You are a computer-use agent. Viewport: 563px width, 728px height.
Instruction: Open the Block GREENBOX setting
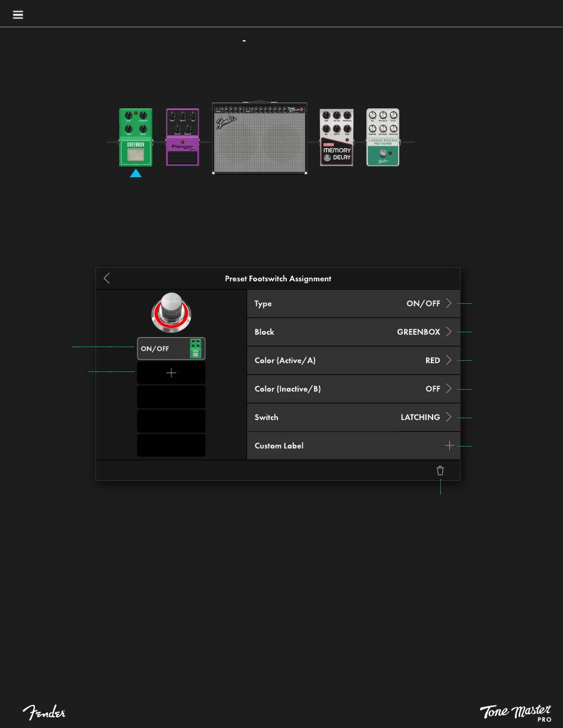point(353,332)
